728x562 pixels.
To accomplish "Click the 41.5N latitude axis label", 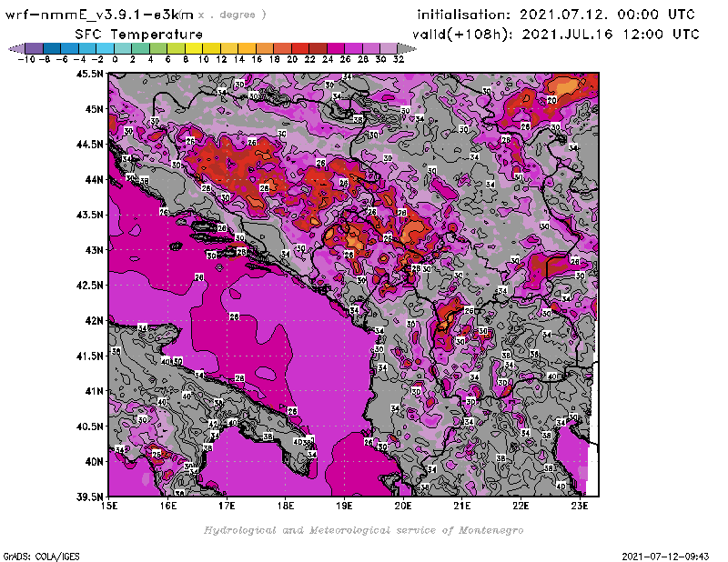I will 89,356.
